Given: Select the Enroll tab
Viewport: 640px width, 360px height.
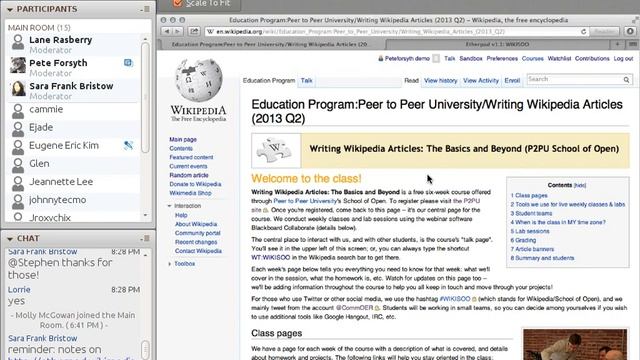Looking at the screenshot, I should click(x=512, y=80).
